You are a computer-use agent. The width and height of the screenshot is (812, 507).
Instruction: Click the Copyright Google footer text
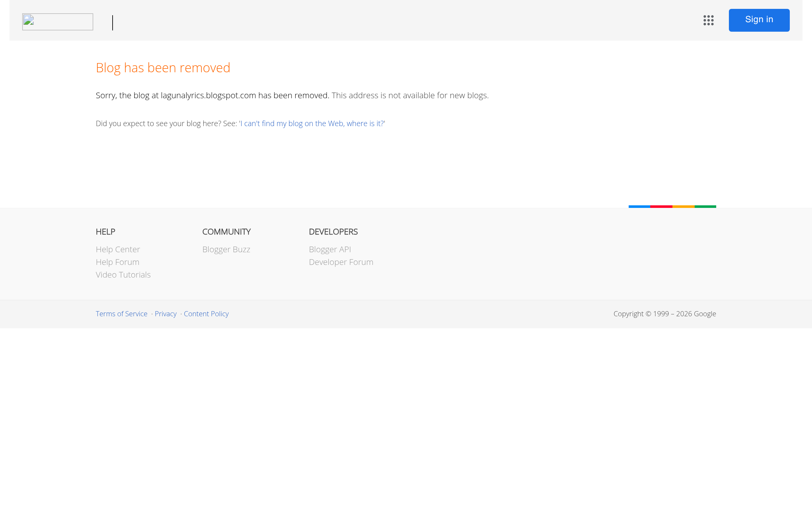(665, 313)
